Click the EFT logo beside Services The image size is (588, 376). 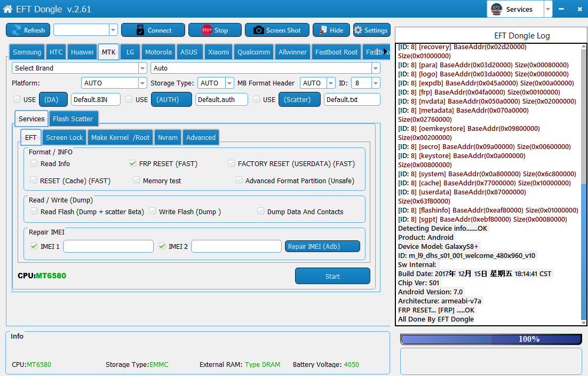tap(497, 9)
